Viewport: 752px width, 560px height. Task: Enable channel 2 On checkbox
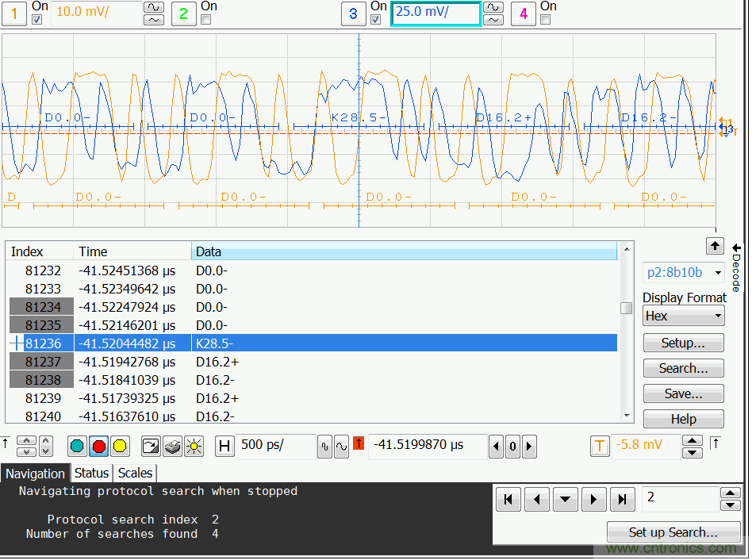(206, 20)
